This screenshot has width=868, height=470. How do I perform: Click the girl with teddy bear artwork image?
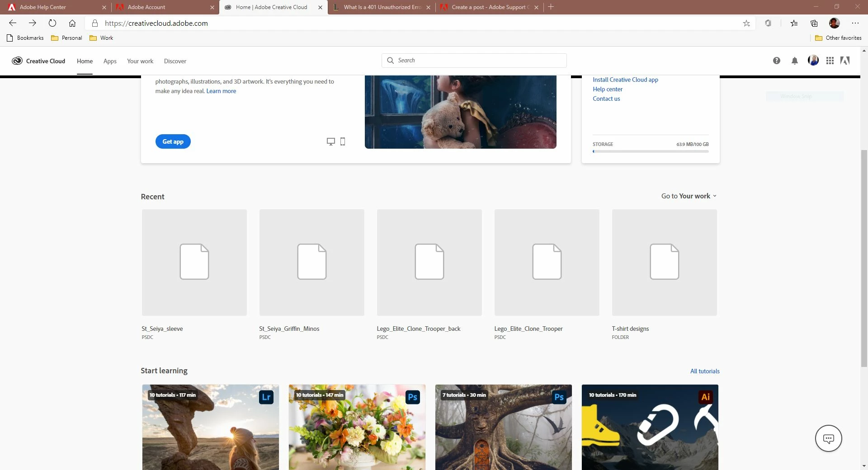pos(461,112)
